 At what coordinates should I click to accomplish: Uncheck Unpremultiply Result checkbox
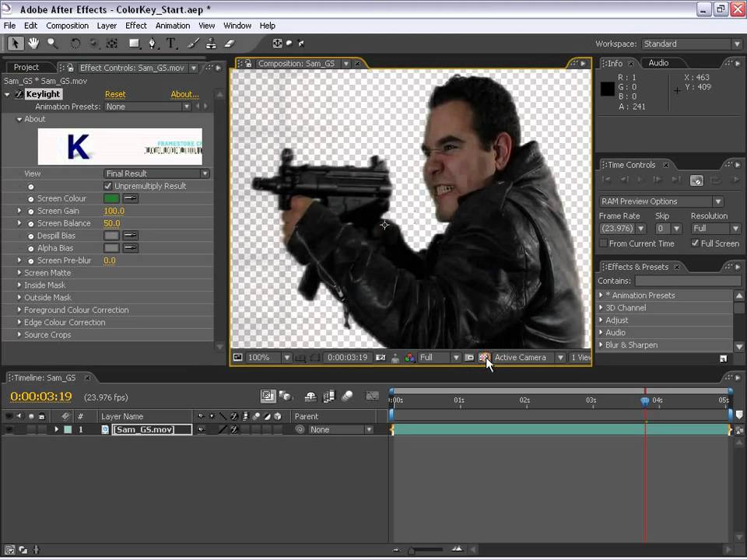[x=108, y=187]
